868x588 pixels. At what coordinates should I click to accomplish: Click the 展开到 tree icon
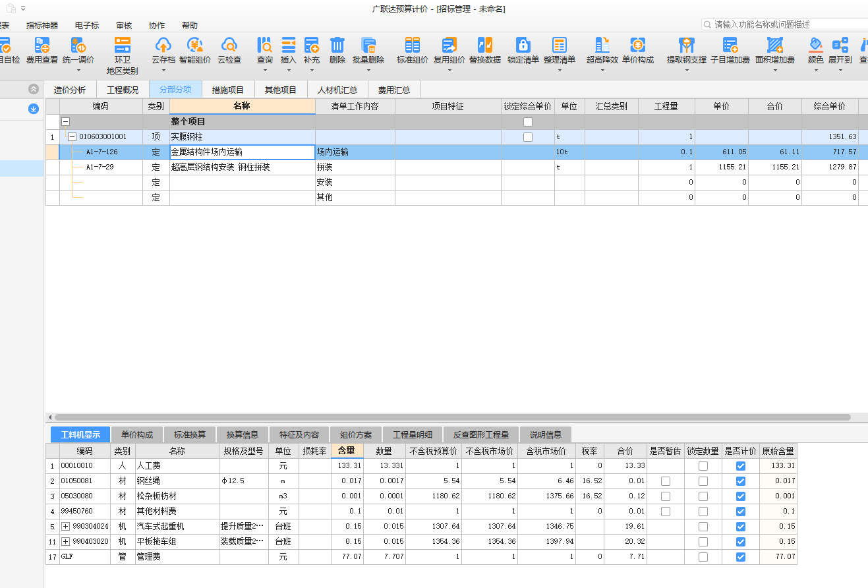pyautogui.click(x=840, y=45)
